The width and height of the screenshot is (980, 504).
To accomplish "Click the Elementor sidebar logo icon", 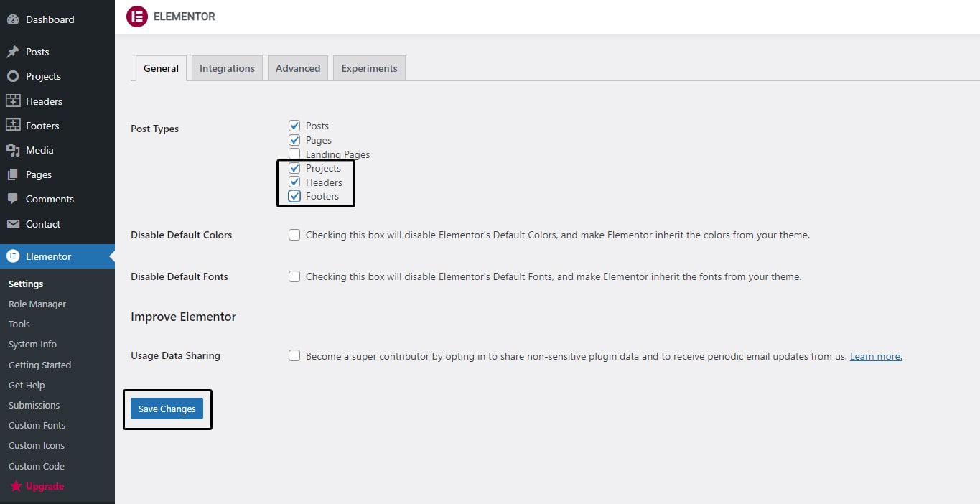I will click(13, 256).
